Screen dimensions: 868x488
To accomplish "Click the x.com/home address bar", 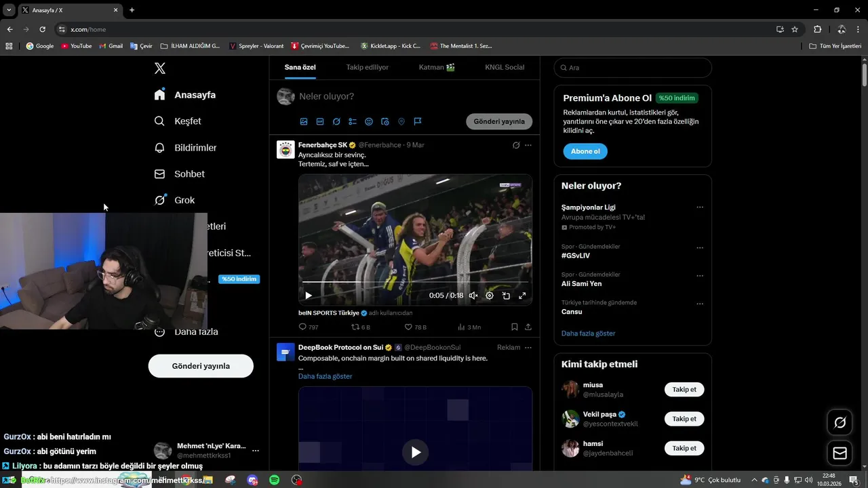I will [414, 29].
